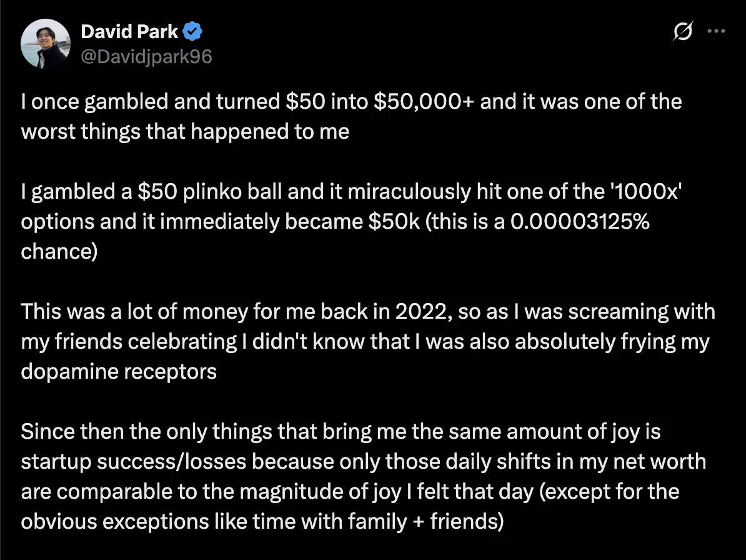Click the plinko ball paragraph text
Viewport: 746px width, 560px height.
pyautogui.click(x=351, y=221)
